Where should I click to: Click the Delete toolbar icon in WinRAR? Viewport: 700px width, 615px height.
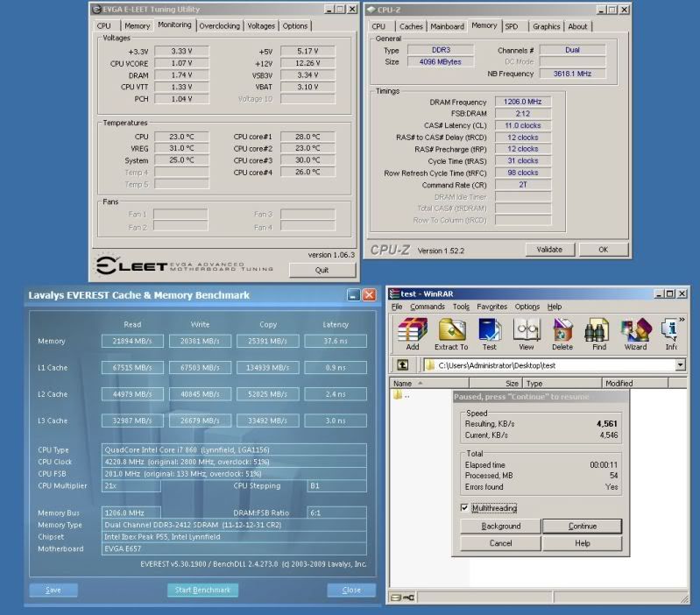tap(562, 334)
